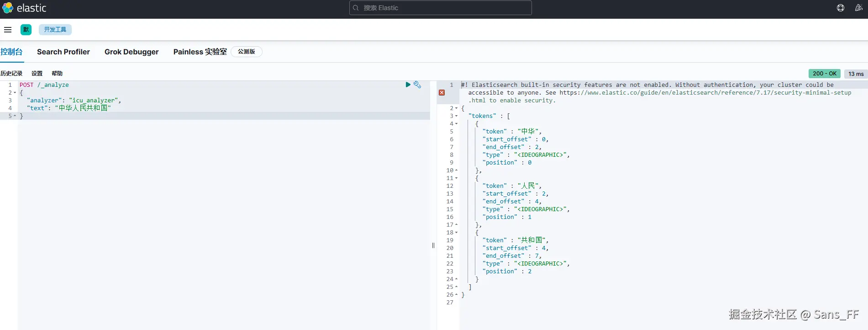Open the Grok Debugger tab

[x=132, y=52]
